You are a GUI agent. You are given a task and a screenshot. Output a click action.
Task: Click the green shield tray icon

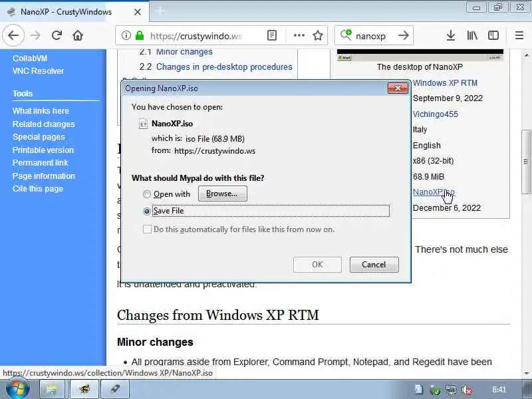click(435, 390)
